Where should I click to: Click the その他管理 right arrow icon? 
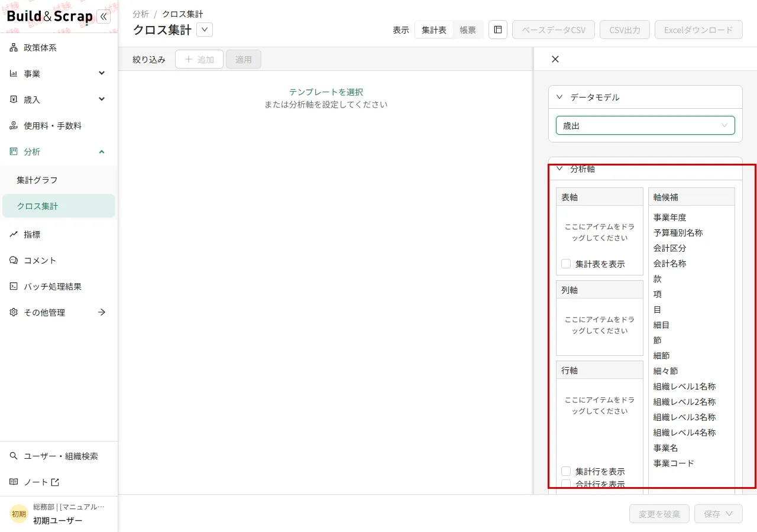click(102, 313)
